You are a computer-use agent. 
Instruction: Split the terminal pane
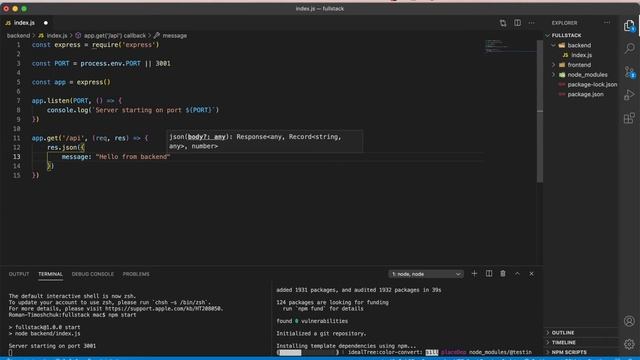pos(489,274)
